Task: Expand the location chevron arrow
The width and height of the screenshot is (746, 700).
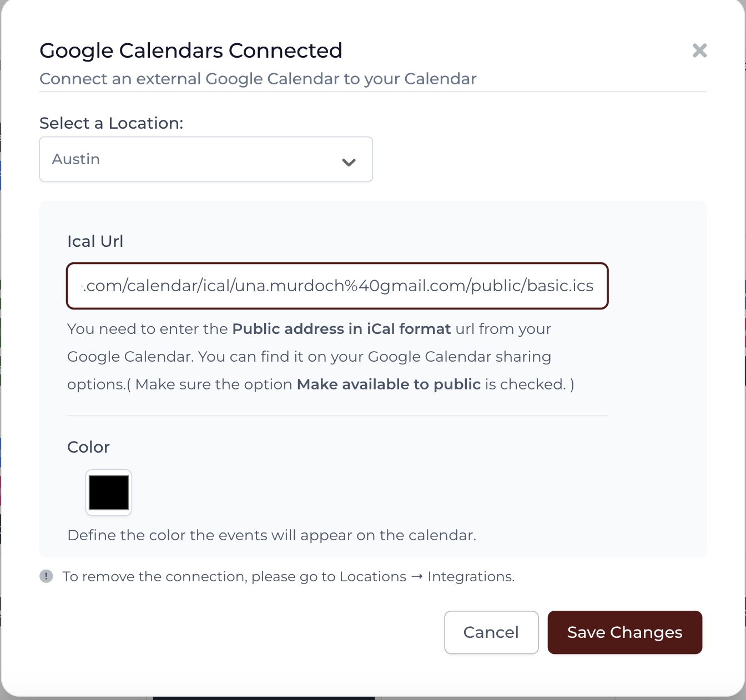Action: click(x=349, y=163)
